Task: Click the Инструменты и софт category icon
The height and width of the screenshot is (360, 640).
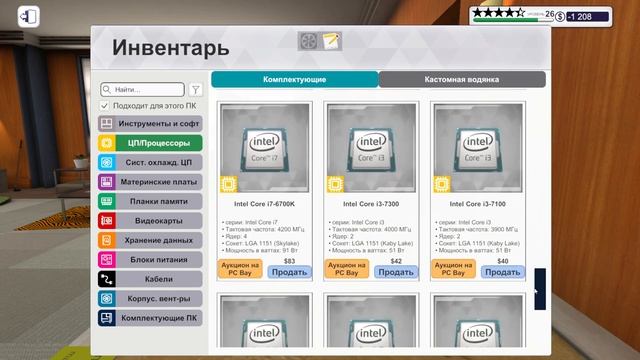Action: click(x=107, y=124)
